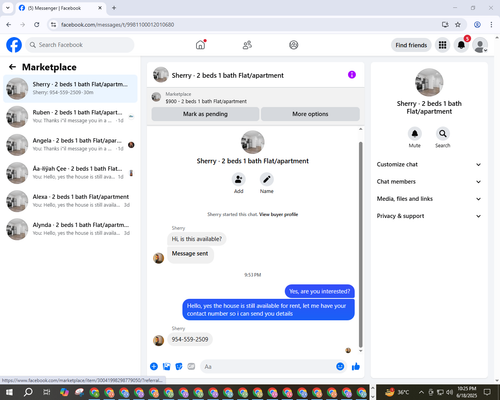Open the Angela conversation in the list

pyautogui.click(x=70, y=145)
